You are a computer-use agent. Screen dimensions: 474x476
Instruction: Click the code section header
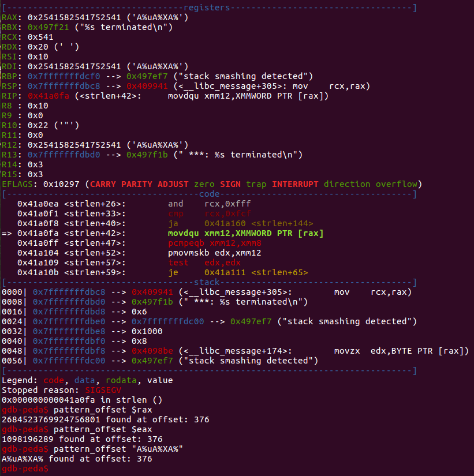pos(208,194)
